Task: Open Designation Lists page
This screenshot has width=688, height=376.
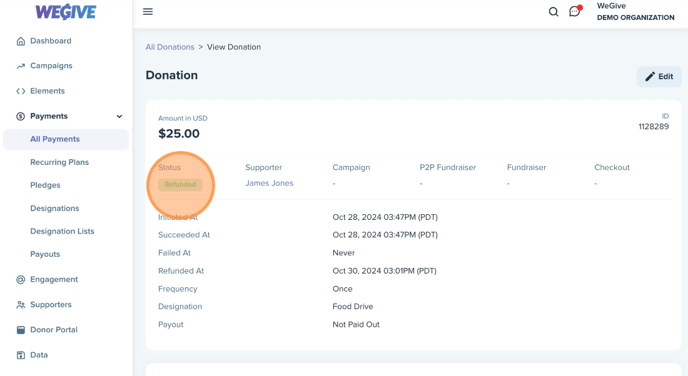Action: pyautogui.click(x=62, y=231)
